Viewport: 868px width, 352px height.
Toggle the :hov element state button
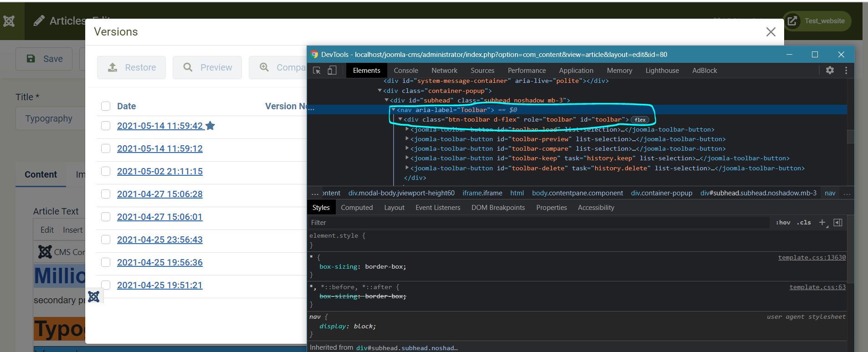[783, 222]
